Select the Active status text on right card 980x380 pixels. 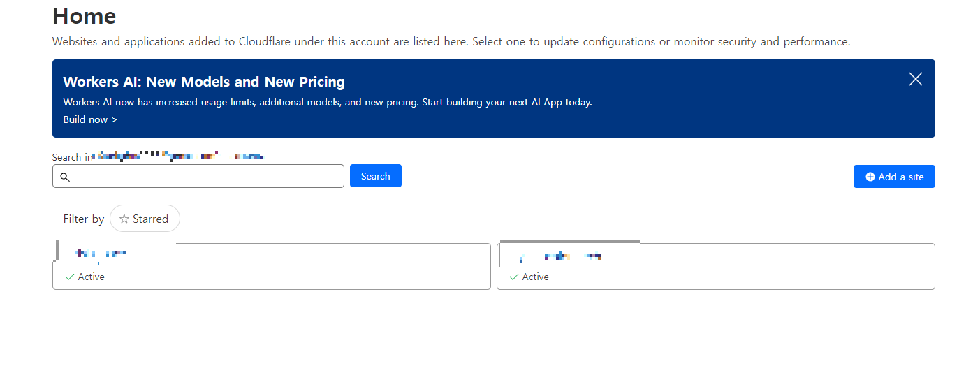point(535,277)
